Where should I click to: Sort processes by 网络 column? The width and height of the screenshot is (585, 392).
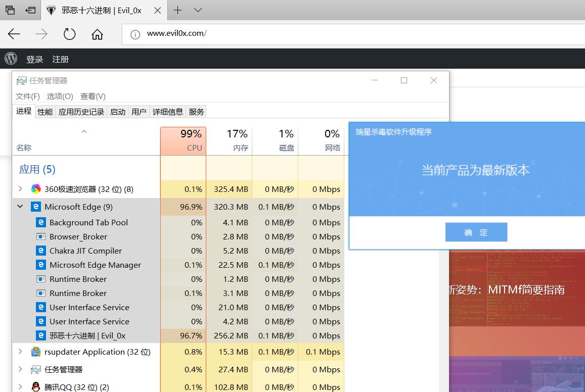[x=321, y=141]
